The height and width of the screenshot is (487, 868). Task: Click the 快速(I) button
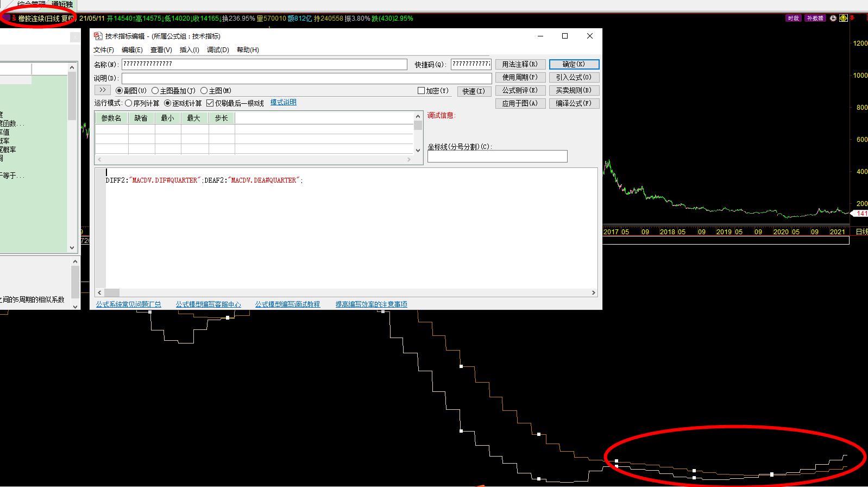(474, 91)
